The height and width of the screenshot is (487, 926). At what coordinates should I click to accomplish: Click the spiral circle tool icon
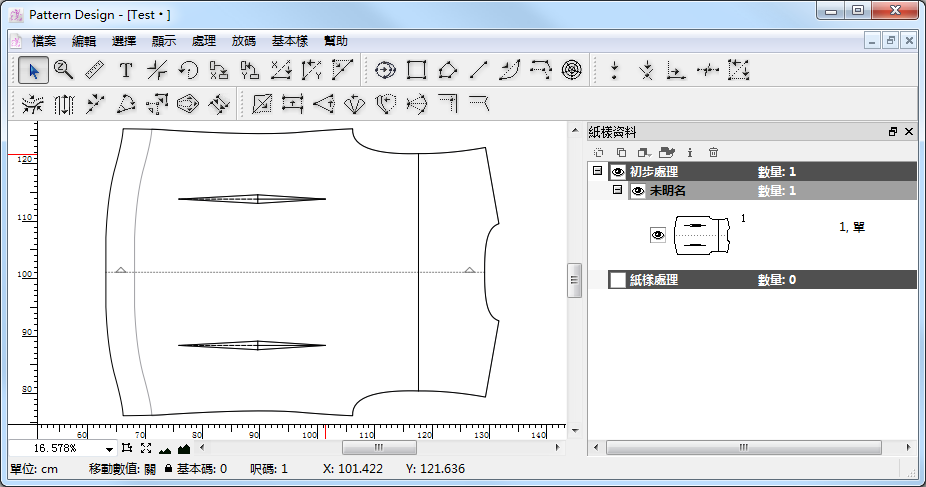(572, 70)
